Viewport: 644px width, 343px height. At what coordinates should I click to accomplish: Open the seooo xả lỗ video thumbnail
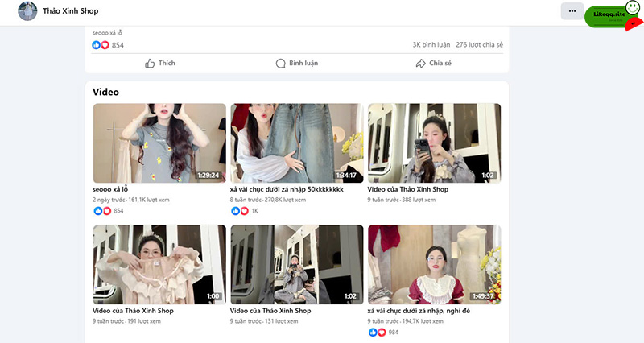[159, 143]
